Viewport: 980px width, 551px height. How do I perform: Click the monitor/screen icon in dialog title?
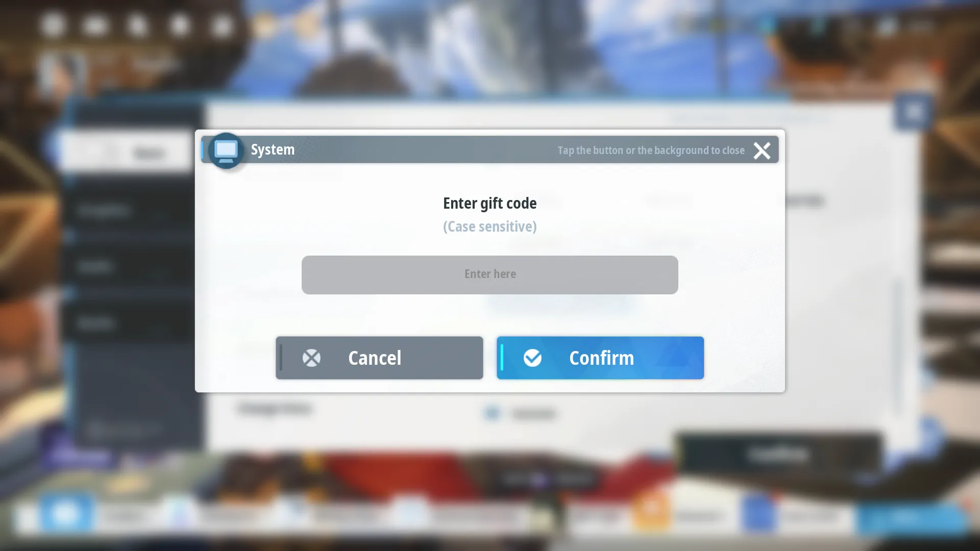pos(226,149)
